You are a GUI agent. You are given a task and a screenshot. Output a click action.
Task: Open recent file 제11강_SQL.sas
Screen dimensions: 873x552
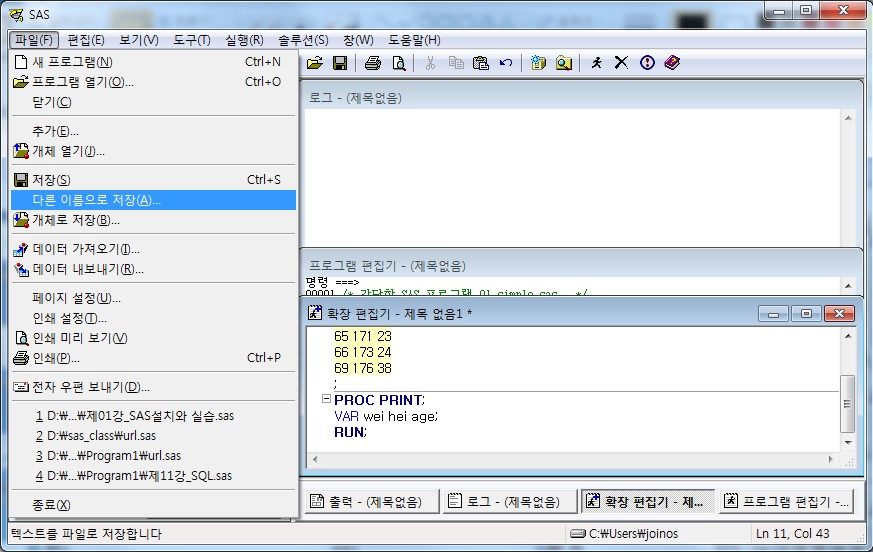point(153,476)
